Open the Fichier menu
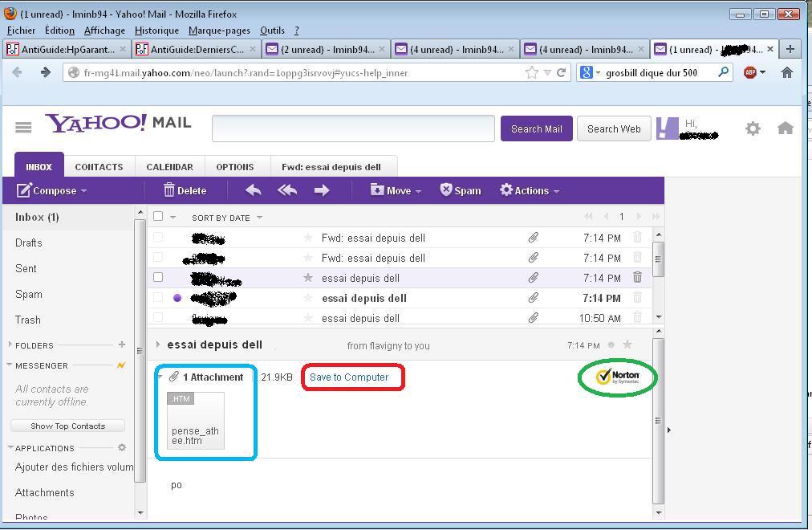The height and width of the screenshot is (530, 812). coord(21,31)
